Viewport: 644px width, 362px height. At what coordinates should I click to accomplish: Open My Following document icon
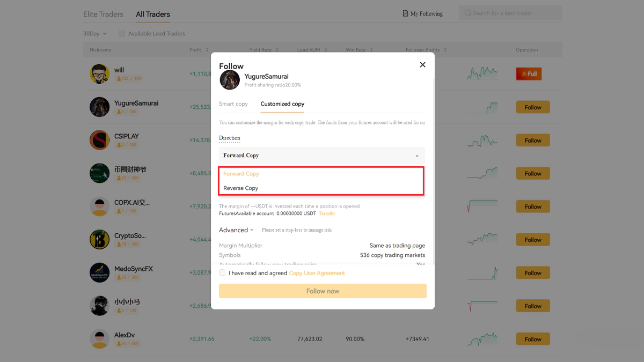tap(405, 13)
